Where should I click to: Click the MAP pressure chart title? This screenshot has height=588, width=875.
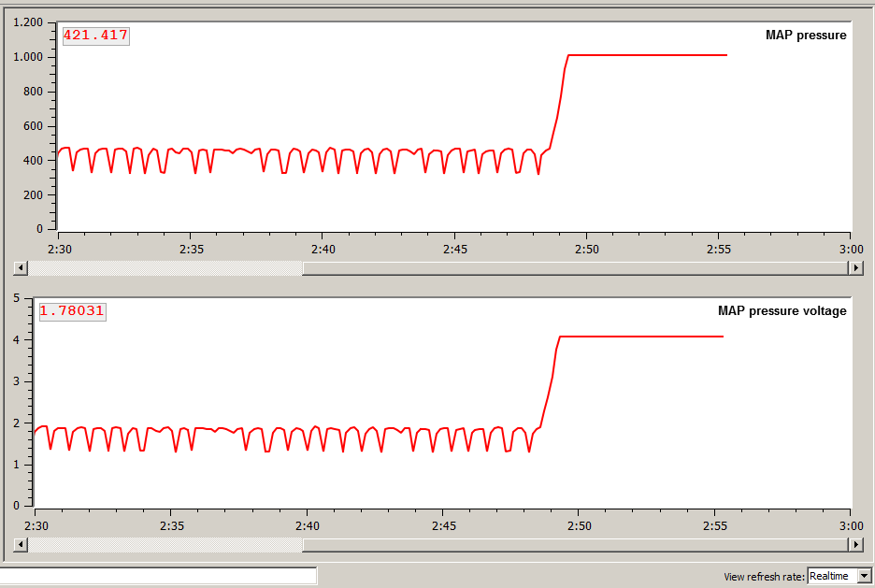805,36
